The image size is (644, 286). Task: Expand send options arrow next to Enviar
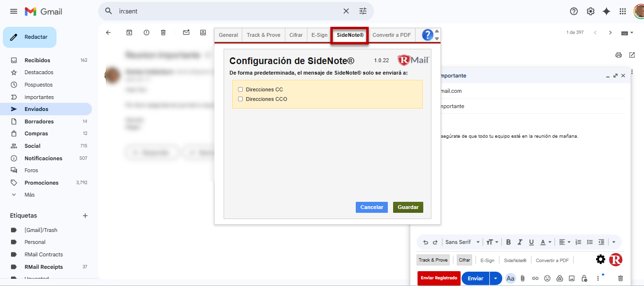[x=496, y=278]
